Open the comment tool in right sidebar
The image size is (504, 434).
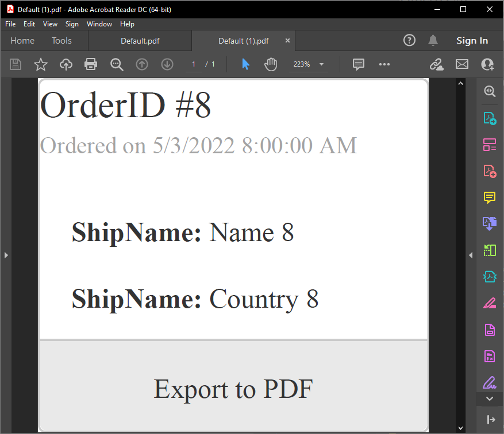click(489, 197)
